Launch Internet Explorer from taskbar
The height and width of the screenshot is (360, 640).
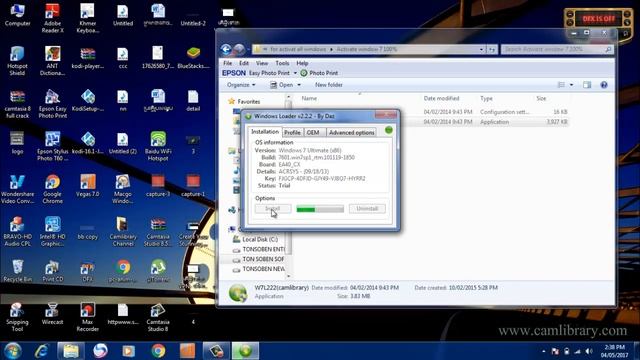42,351
